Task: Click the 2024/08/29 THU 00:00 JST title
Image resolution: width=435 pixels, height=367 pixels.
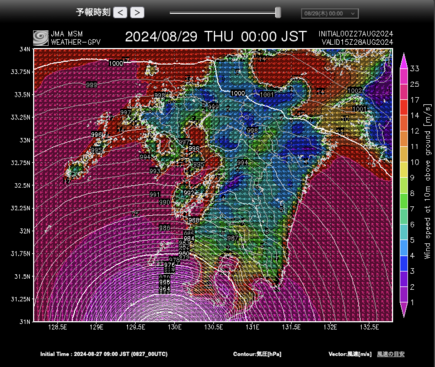Action: click(x=215, y=36)
